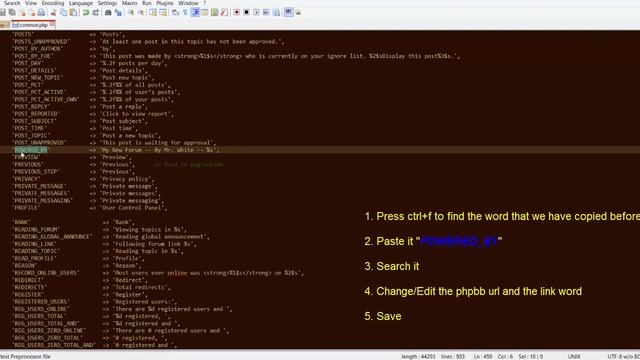Open the Window menu
This screenshot has height=360, width=640.
point(188,3)
